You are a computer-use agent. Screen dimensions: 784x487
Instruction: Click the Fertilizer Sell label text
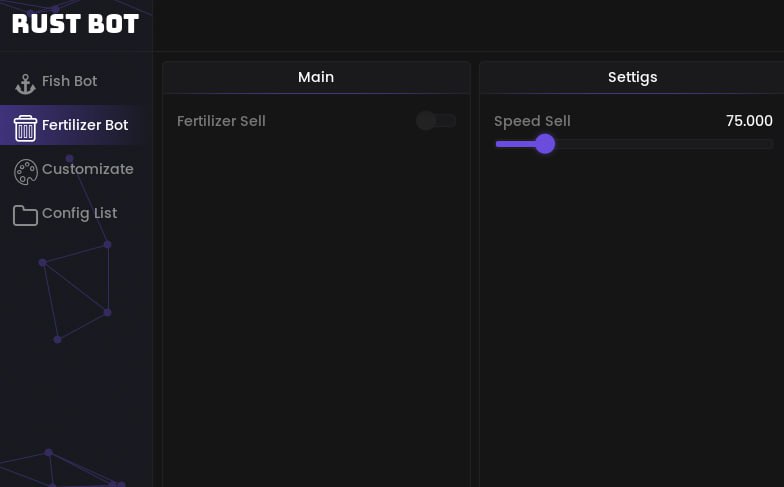tap(221, 121)
